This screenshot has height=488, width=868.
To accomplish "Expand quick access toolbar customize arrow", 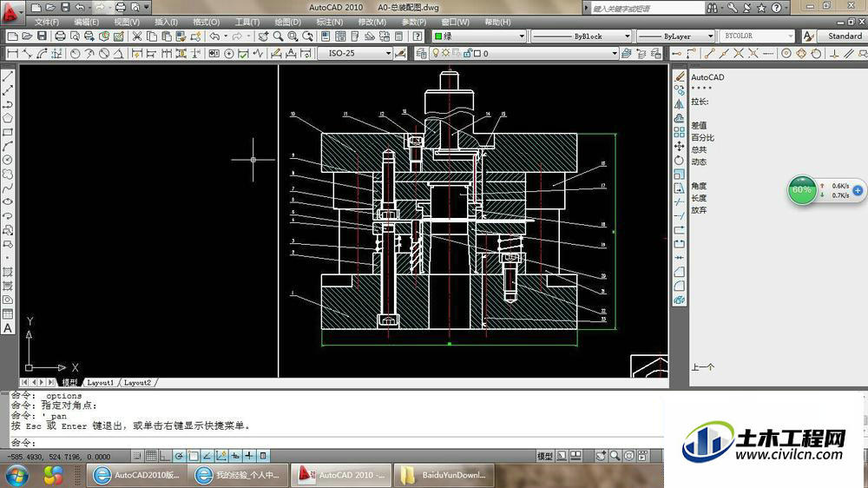I will coord(147,7).
